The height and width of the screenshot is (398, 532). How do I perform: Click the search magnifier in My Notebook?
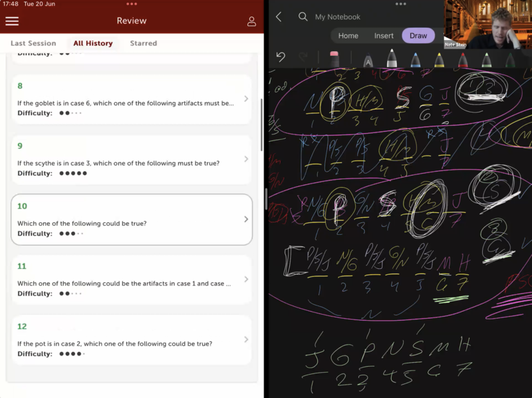(303, 17)
